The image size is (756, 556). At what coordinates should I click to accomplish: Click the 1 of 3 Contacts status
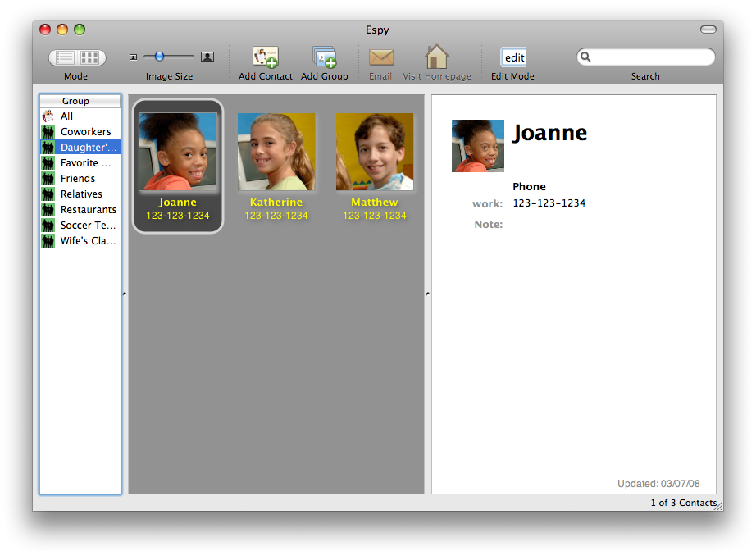tap(684, 503)
